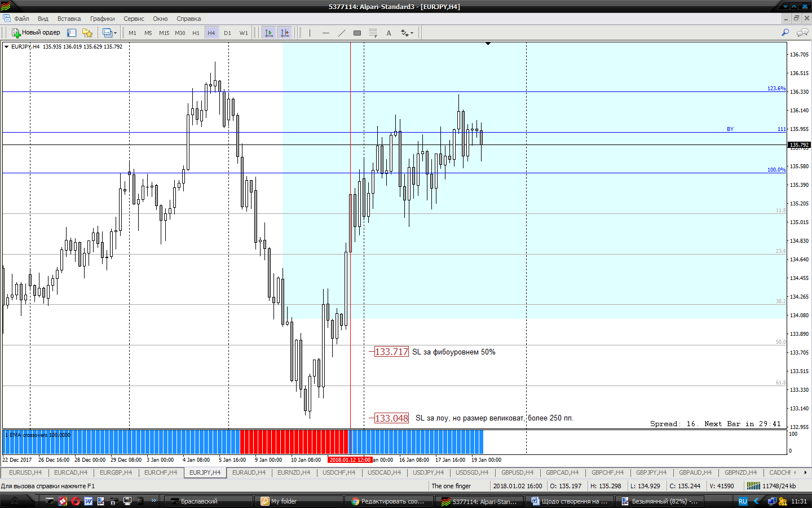The height and width of the screenshot is (508, 812).
Task: Open the Безымянный (82%) taskbar window
Action: (659, 501)
